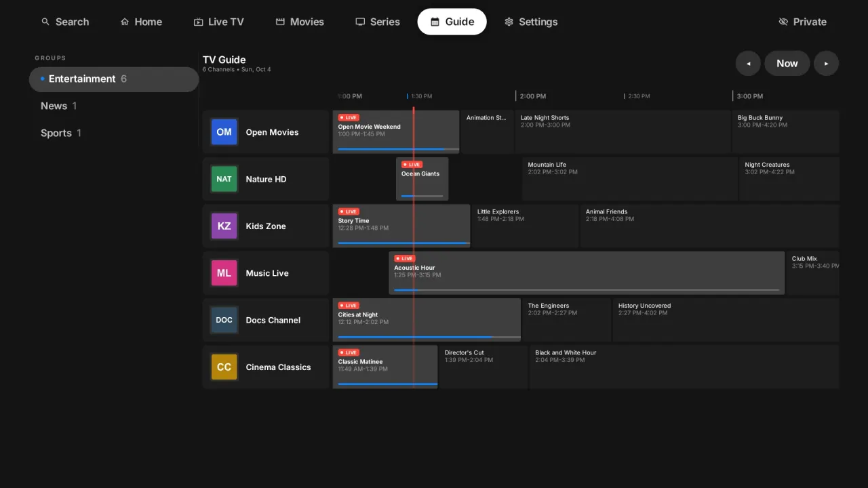Click the 3:00 PM timeline marker
Image resolution: width=868 pixels, height=488 pixels.
[x=749, y=96]
